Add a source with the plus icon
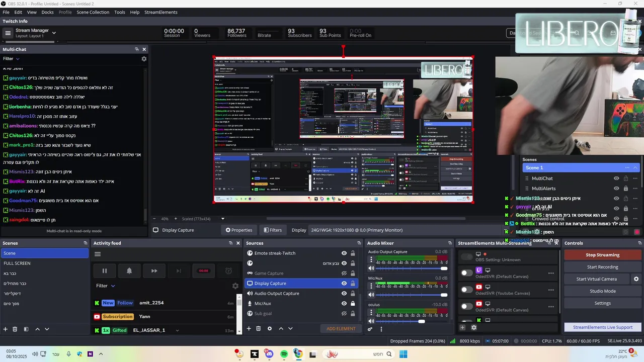This screenshot has width=644, height=362. pyautogui.click(x=249, y=328)
